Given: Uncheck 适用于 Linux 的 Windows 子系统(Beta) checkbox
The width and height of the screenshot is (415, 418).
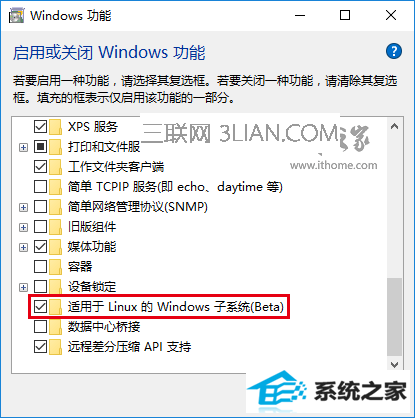Looking at the screenshot, I should tap(40, 307).
